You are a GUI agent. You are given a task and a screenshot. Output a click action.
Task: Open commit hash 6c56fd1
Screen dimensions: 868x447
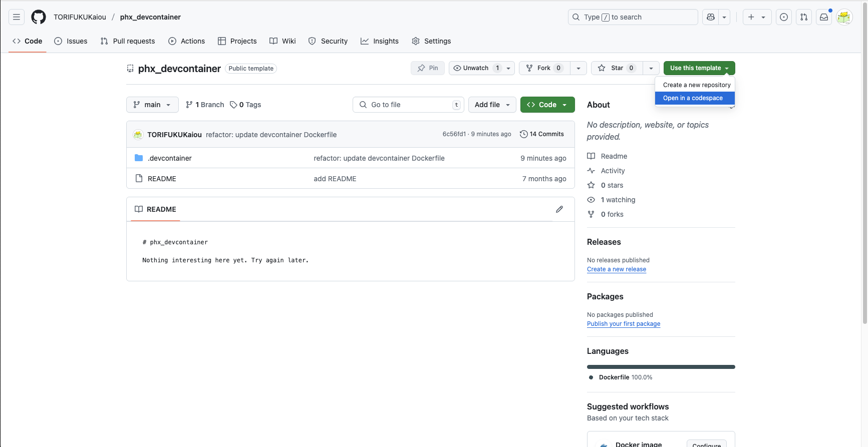click(x=454, y=134)
